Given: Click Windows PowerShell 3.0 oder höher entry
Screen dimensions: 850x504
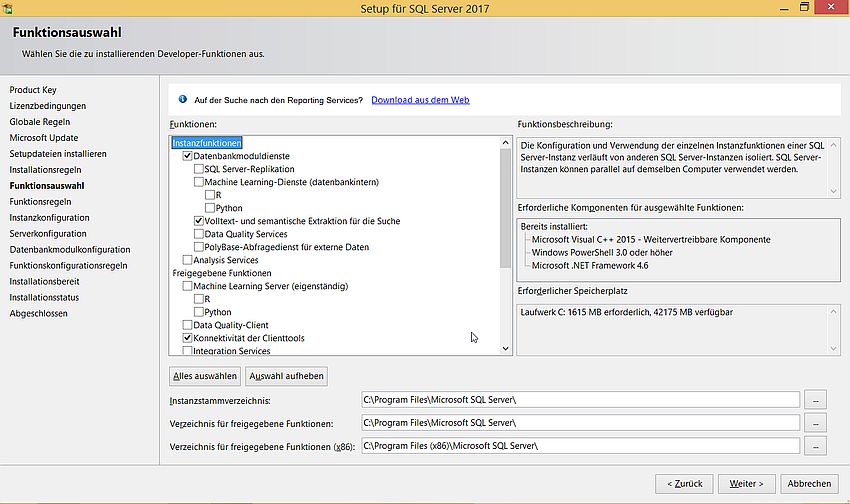Looking at the screenshot, I should 602,253.
